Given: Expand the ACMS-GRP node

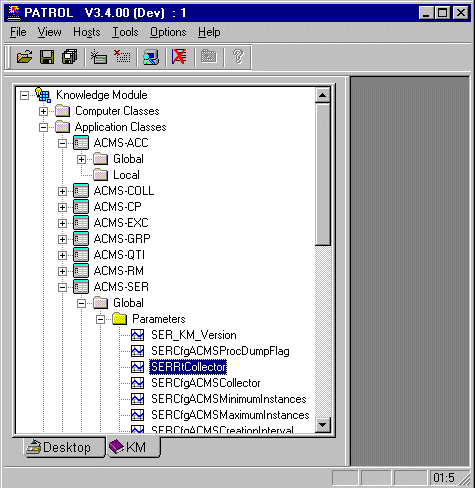Looking at the screenshot, I should pos(62,239).
